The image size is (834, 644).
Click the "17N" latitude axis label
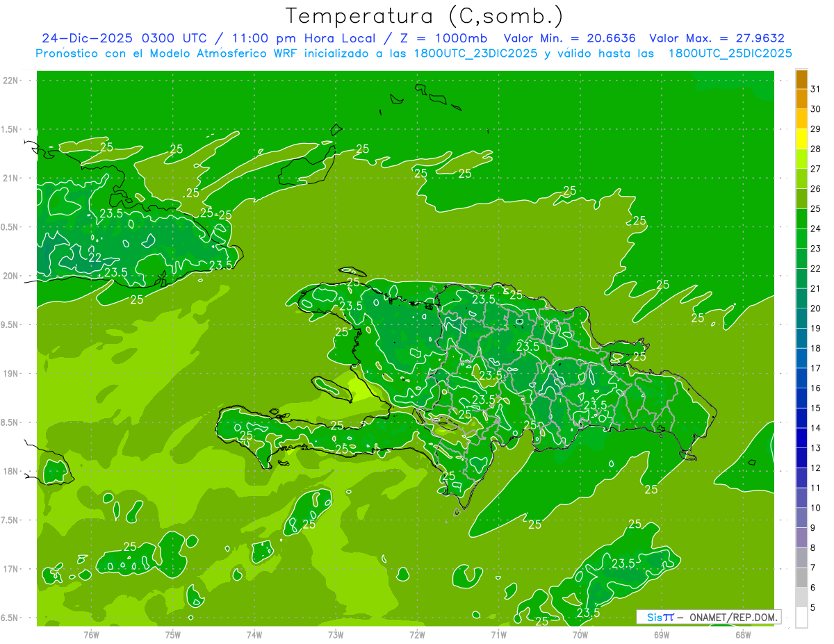pos(12,569)
